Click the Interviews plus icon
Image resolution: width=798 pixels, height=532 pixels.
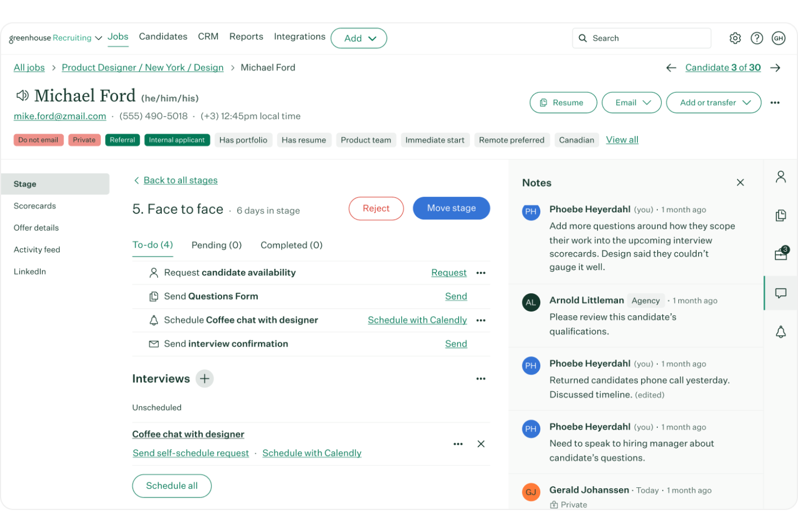pyautogui.click(x=204, y=378)
